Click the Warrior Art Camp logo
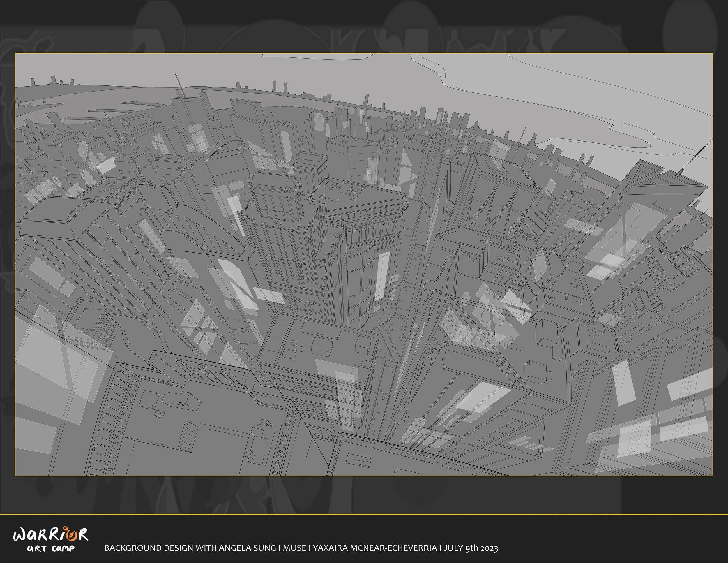The height and width of the screenshot is (563, 728). (51, 539)
